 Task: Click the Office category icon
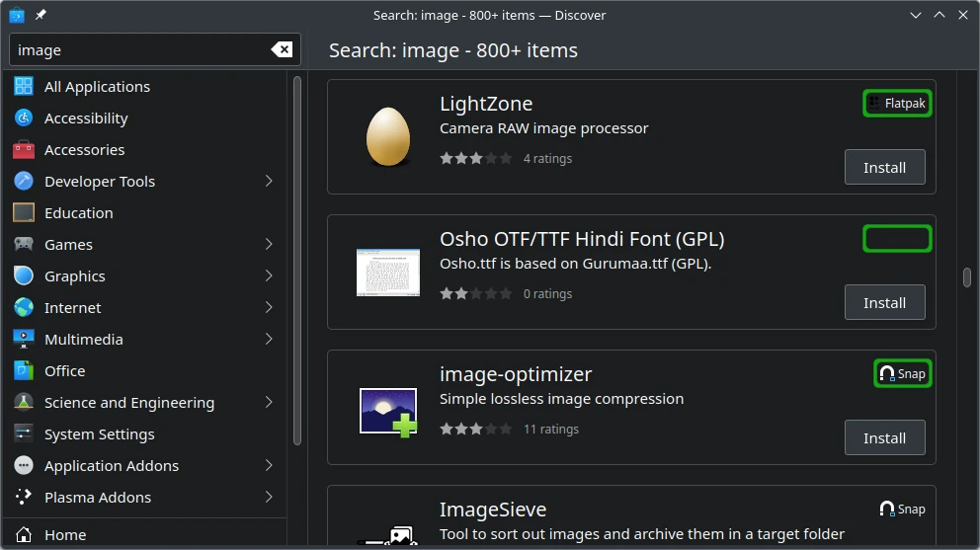(x=24, y=371)
